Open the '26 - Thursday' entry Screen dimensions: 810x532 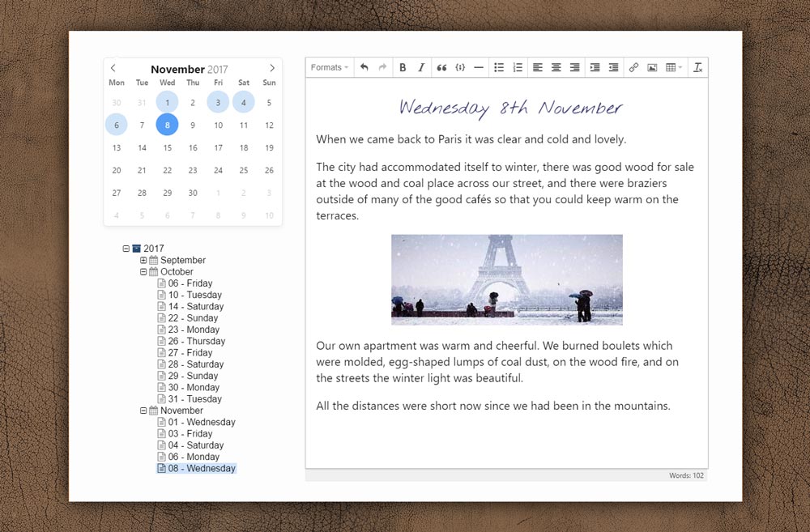point(192,341)
